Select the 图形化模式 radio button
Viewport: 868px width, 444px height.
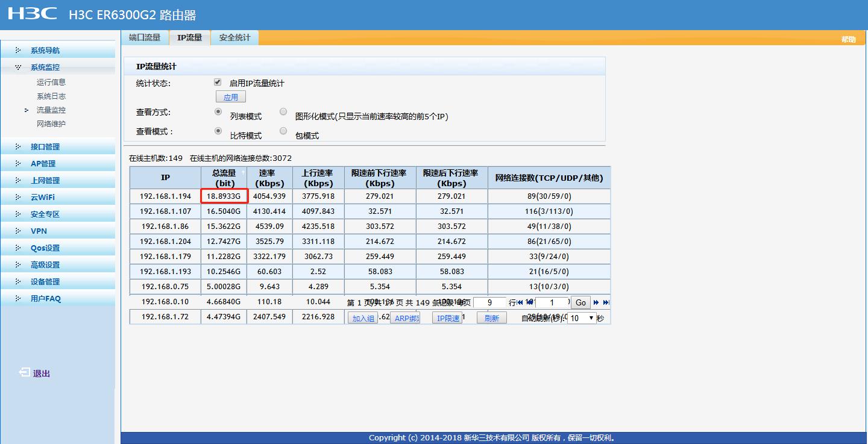(283, 111)
